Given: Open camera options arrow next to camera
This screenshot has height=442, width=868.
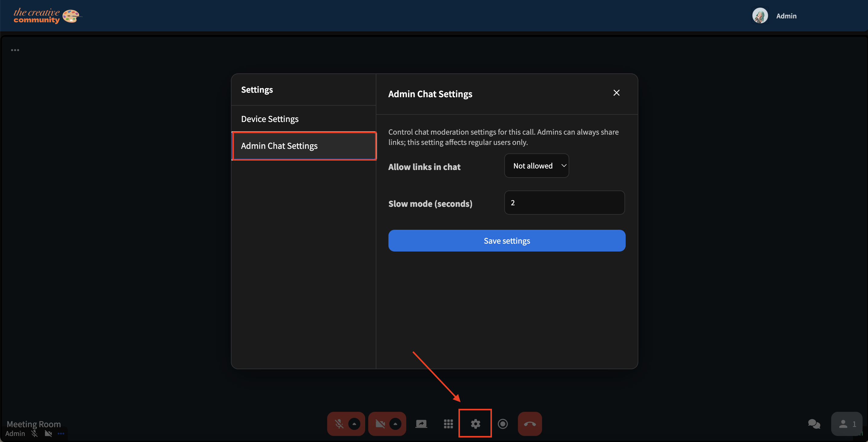Looking at the screenshot, I should [395, 424].
